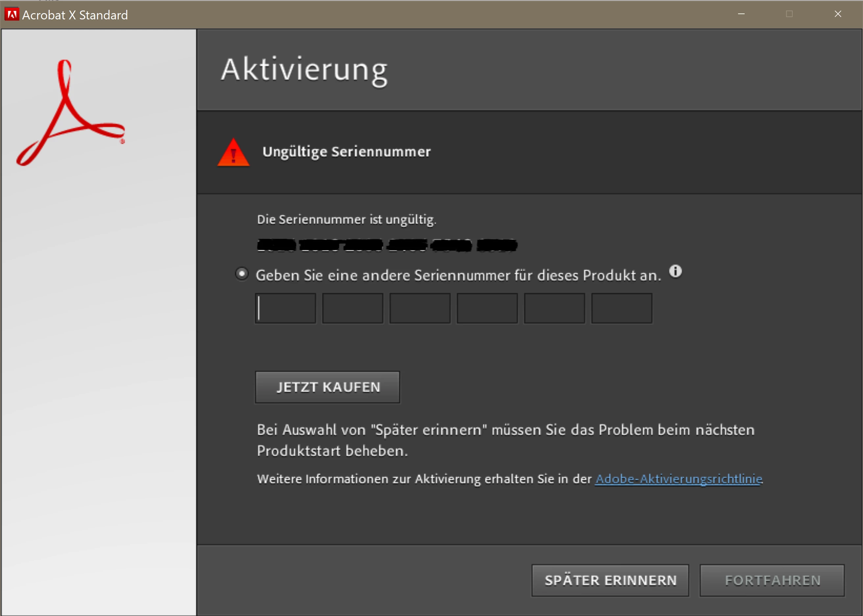Screen dimensions: 863x616
Task: Open the Adobe-Aktivierungsrichtlinie link
Action: click(679, 479)
